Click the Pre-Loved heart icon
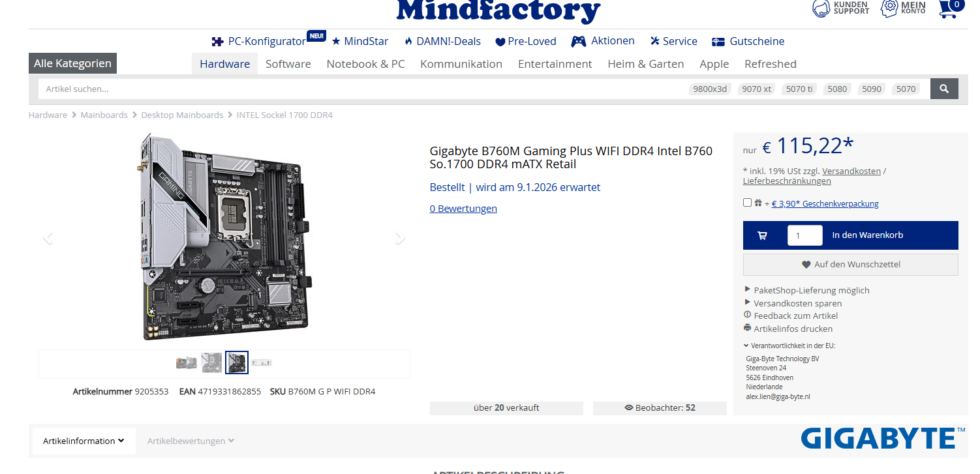The height and width of the screenshot is (474, 980). pos(500,42)
